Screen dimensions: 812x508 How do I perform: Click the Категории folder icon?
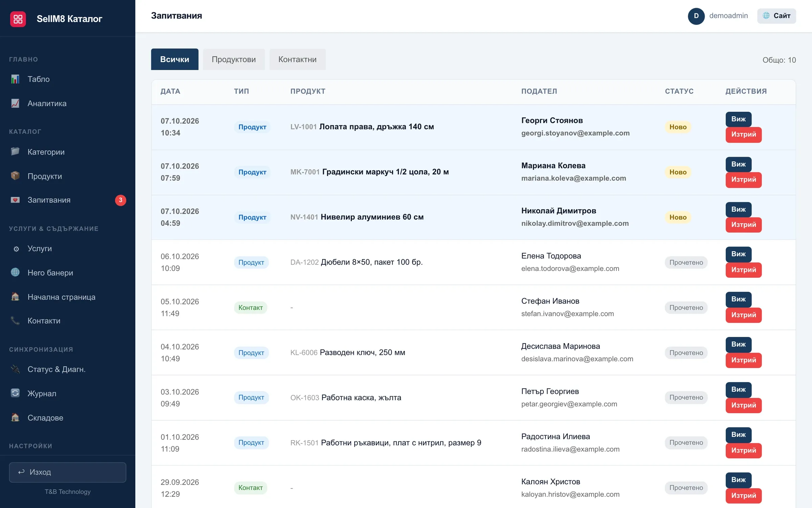point(15,151)
